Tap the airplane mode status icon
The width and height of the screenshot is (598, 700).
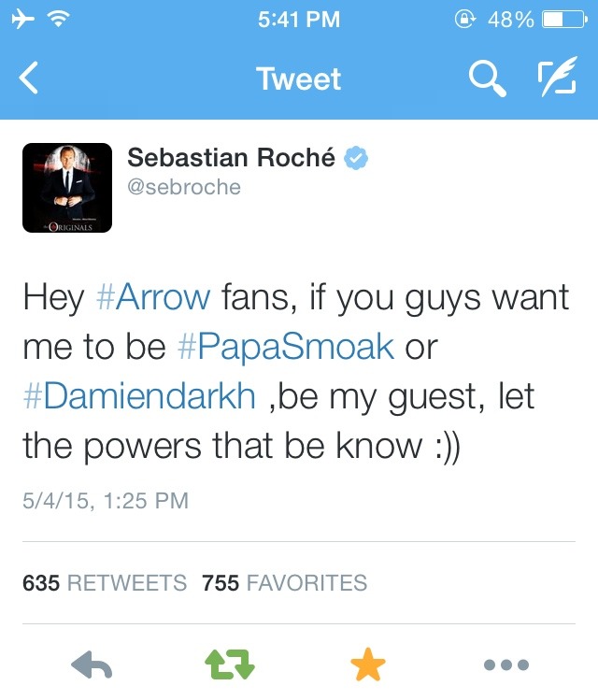point(22,20)
